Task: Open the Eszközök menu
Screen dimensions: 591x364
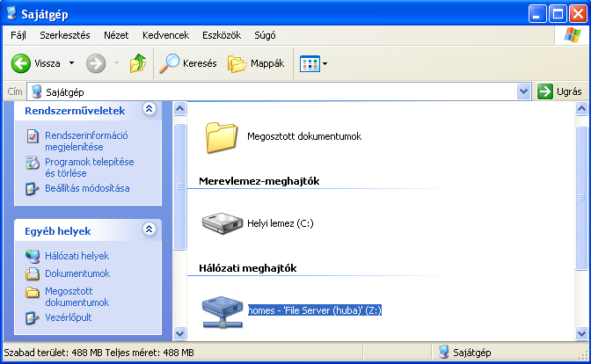Action: pos(221,35)
